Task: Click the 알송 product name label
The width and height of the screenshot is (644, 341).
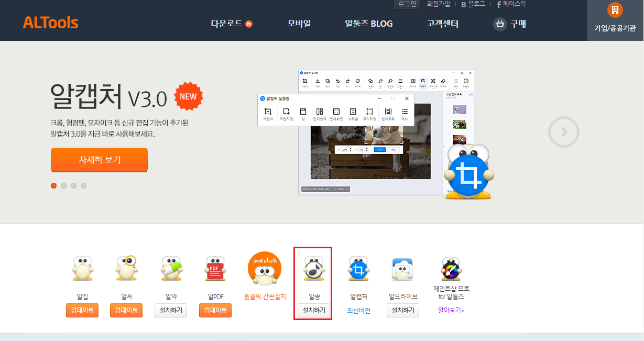Action: click(314, 296)
